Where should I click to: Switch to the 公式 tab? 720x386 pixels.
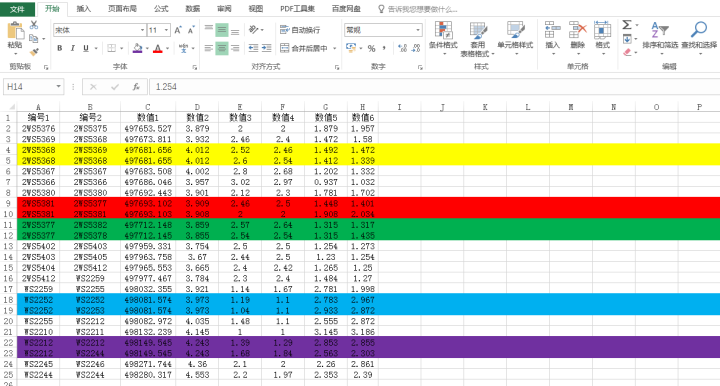(161, 9)
